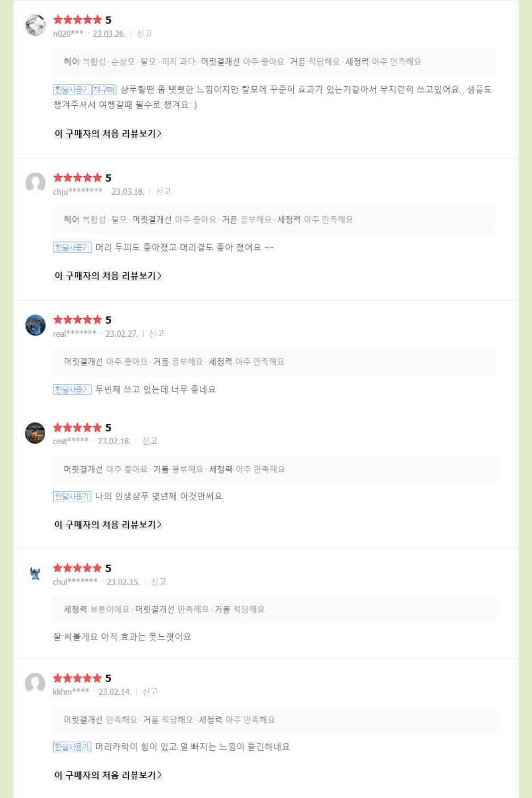Click kkhm**** default avatar icon
This screenshot has height=798, width=532.
click(x=36, y=684)
